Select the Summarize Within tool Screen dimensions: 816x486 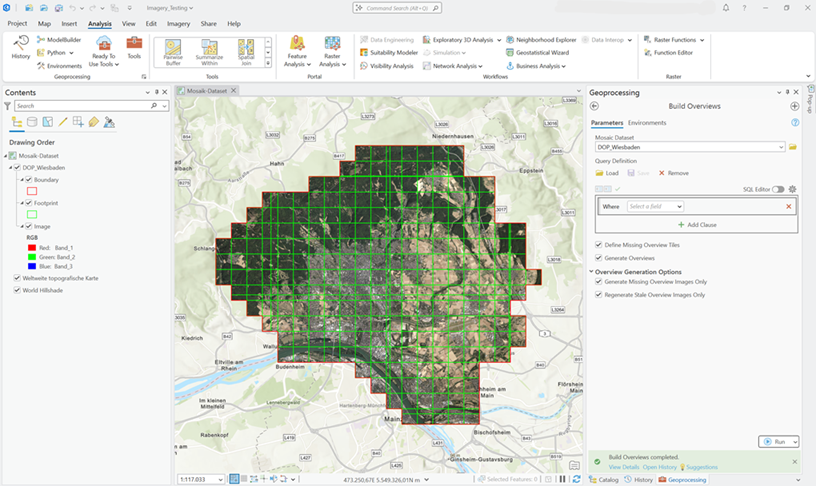click(209, 52)
